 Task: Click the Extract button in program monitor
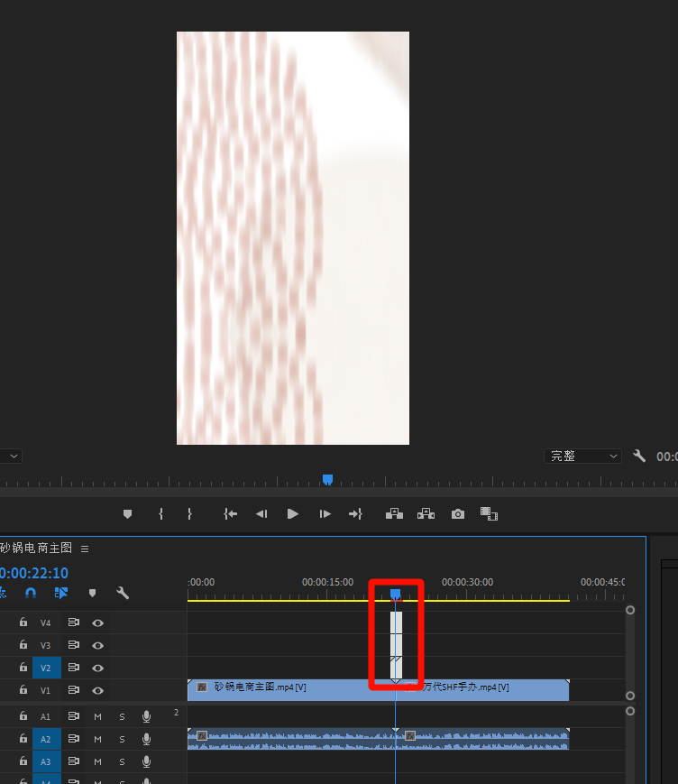[x=426, y=513]
